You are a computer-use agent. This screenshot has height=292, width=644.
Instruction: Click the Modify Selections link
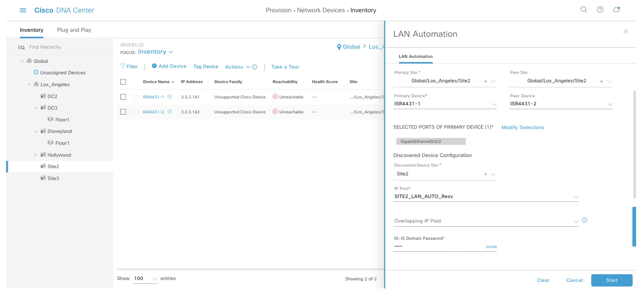tap(523, 128)
